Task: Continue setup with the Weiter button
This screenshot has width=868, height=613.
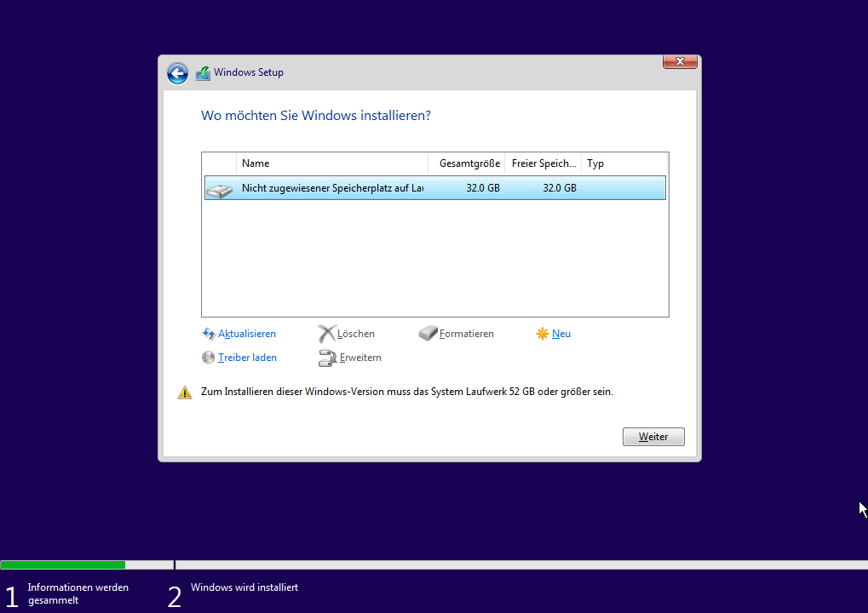Action: 653,437
